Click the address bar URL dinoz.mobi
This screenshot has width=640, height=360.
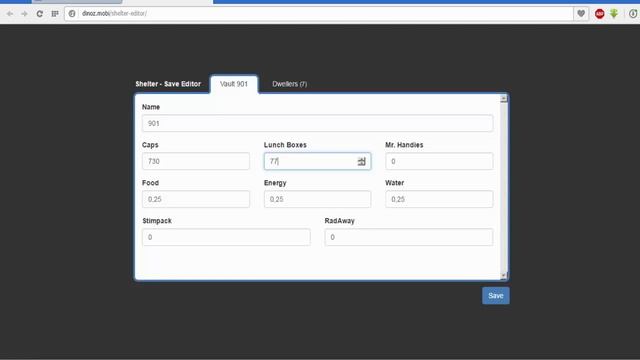click(x=114, y=13)
